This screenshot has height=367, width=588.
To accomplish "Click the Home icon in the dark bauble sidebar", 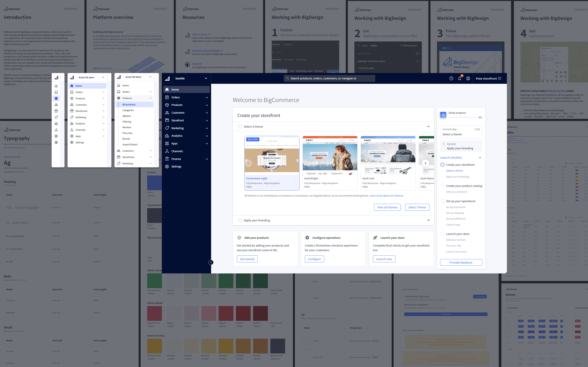I will click(x=167, y=90).
